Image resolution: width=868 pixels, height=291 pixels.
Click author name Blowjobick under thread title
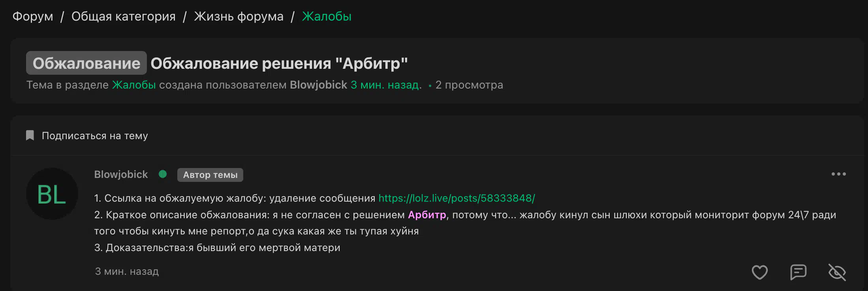click(x=318, y=85)
